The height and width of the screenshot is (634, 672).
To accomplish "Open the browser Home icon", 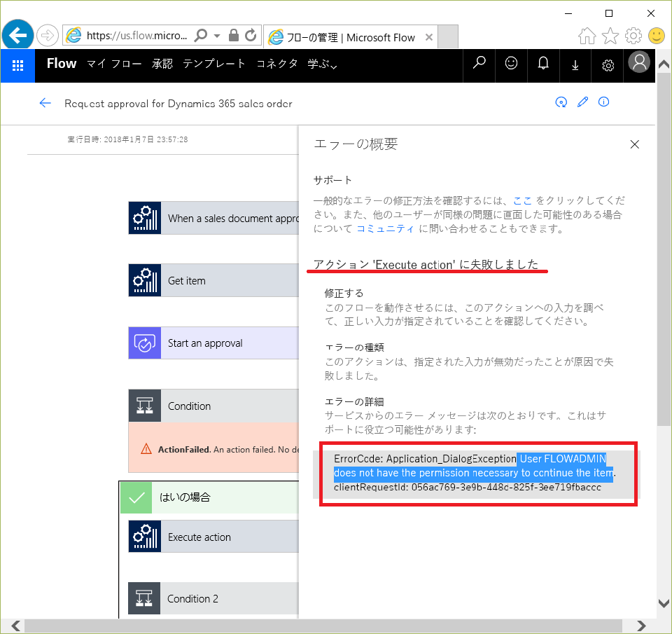I will tap(587, 36).
